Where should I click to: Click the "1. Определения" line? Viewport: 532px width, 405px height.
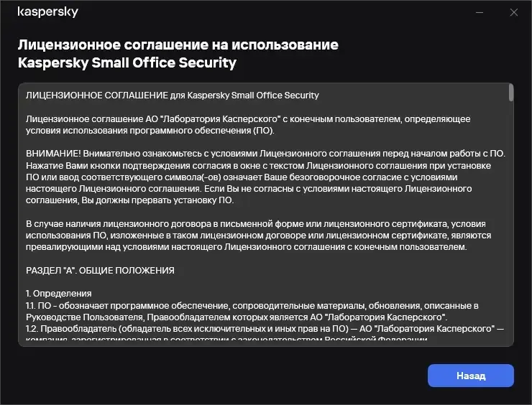click(x=59, y=294)
